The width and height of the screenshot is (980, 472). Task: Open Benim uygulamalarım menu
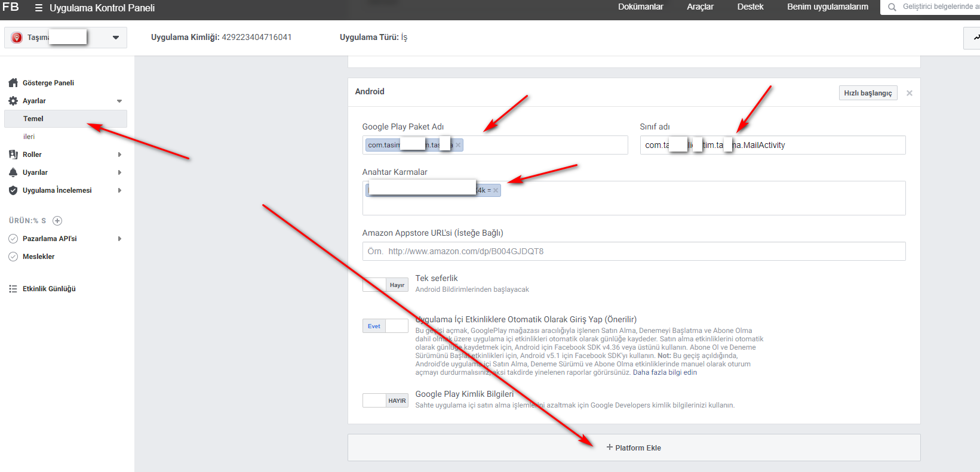(828, 7)
